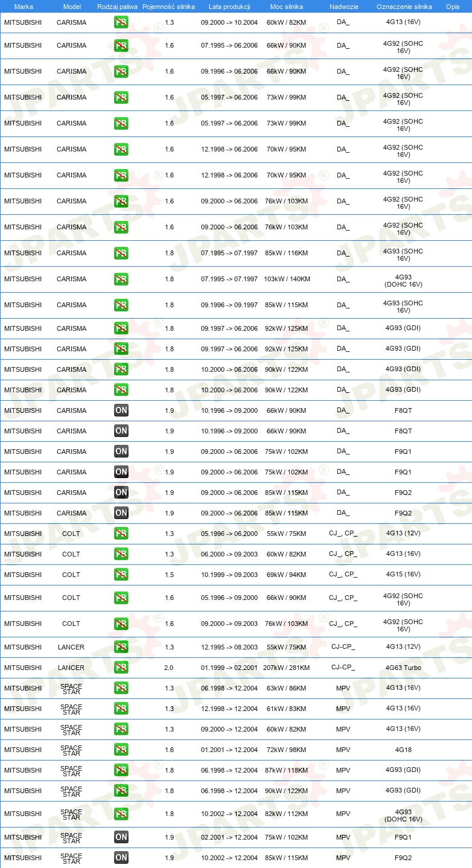Select the 01.2001 -> 12.2004 production years cell
Viewport: 472px width, 868px height.
[229, 750]
